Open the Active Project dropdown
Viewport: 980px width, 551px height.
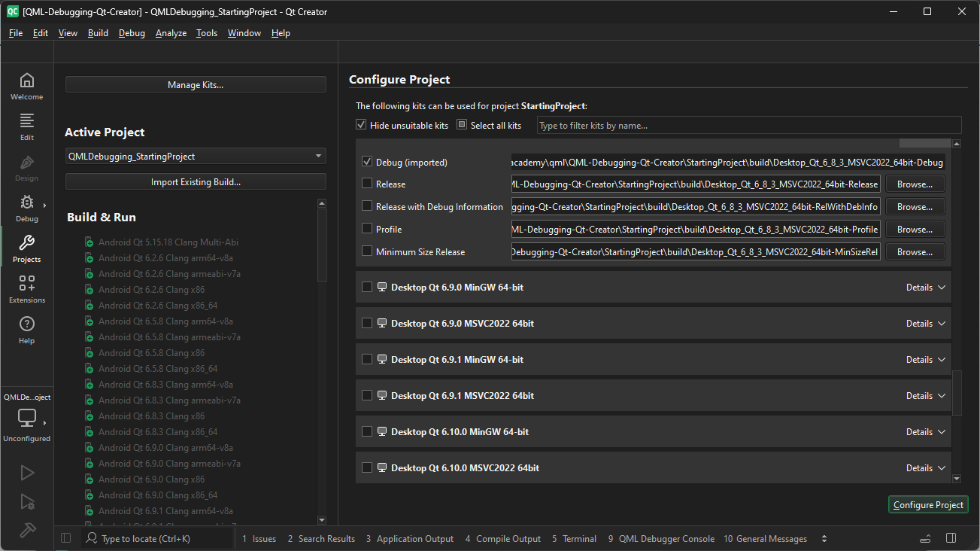click(196, 156)
